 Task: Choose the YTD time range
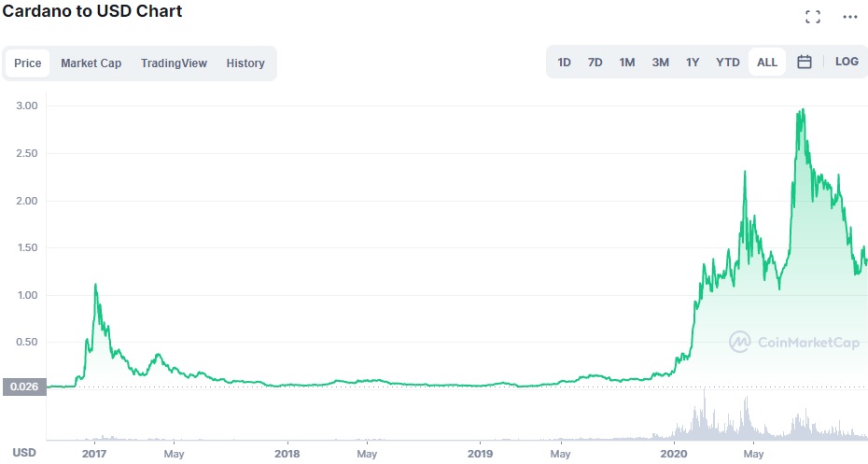coord(728,63)
